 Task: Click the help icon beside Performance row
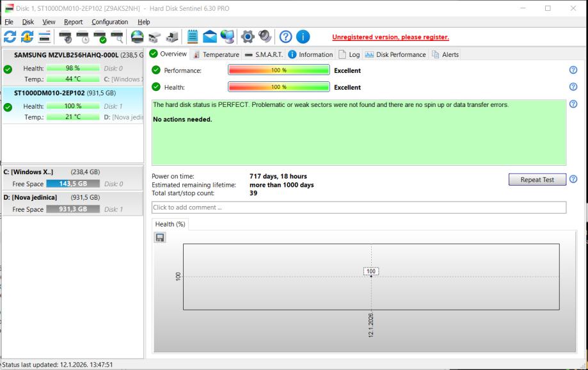[x=573, y=70]
